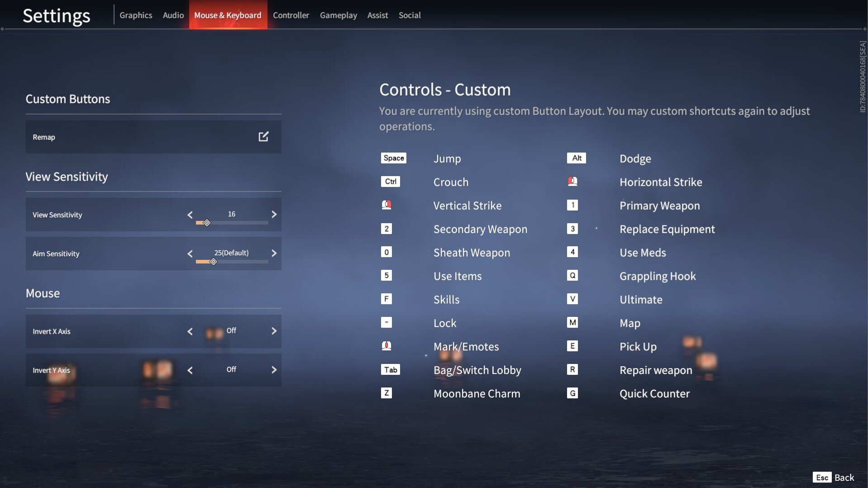Click the mouse icon beside Horizontal Strike
The image size is (868, 488).
pyautogui.click(x=572, y=182)
